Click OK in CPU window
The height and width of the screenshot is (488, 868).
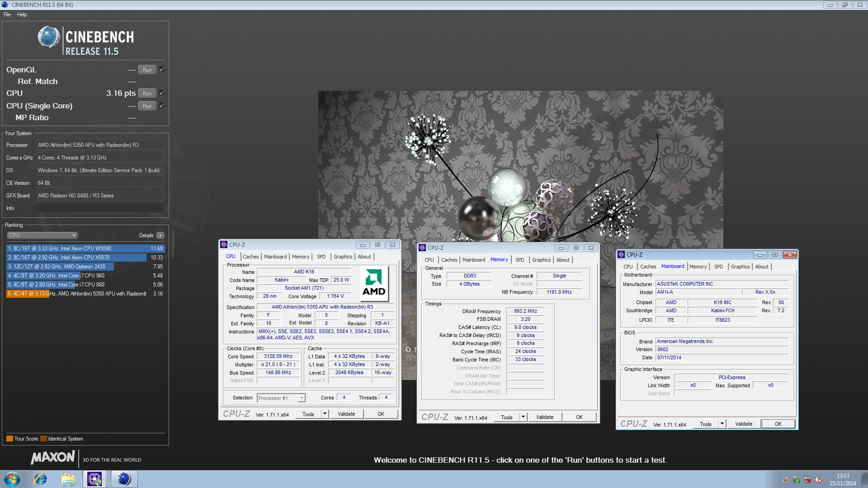(381, 414)
